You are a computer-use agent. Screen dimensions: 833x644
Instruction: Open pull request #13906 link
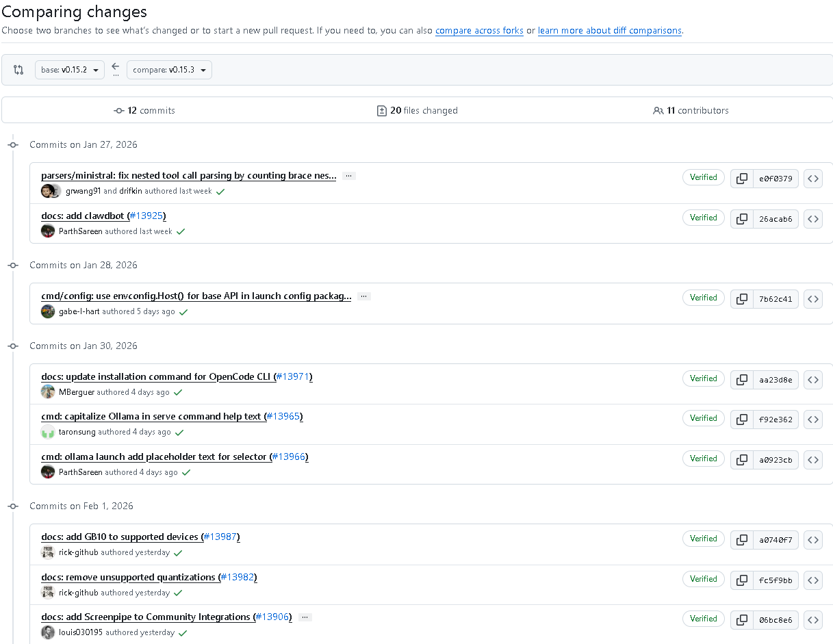(x=272, y=617)
